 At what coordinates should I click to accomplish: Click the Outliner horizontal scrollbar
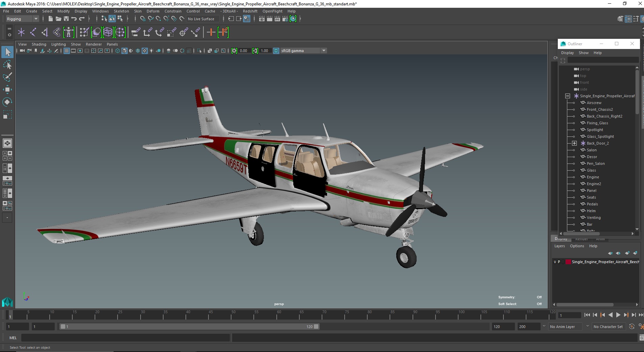(581, 233)
